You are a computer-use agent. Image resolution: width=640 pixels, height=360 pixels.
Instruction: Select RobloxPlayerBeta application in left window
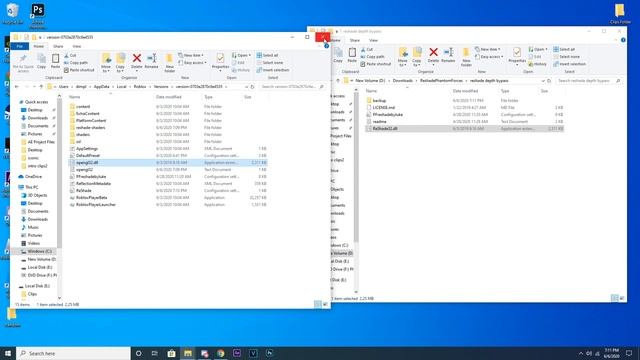pos(168,198)
